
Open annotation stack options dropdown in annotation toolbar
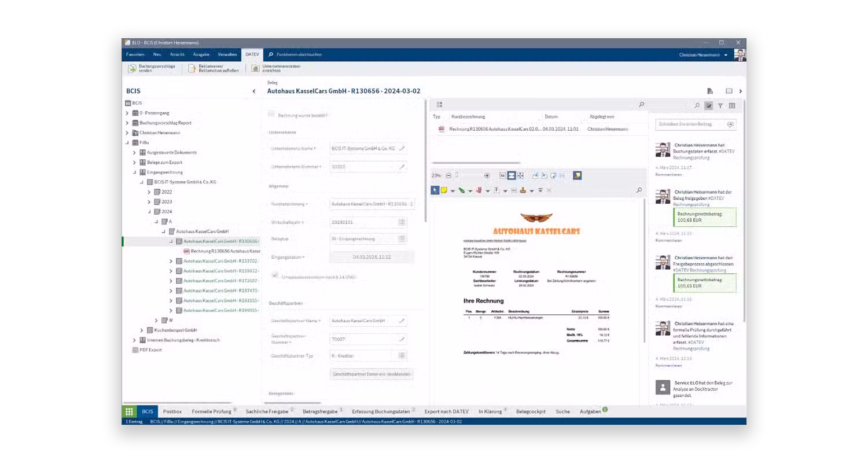click(x=540, y=190)
